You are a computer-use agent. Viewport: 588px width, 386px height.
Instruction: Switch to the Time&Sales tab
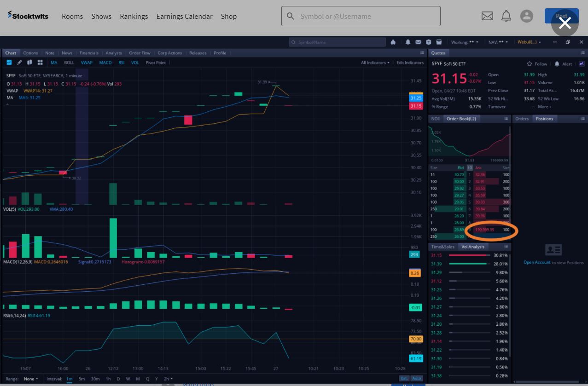click(442, 247)
